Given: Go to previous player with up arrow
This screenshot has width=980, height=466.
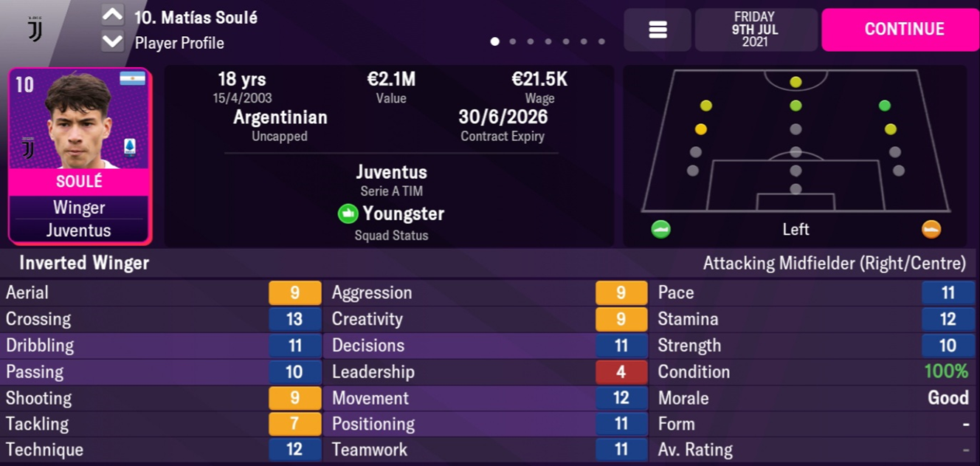Looking at the screenshot, I should pyautogui.click(x=112, y=15).
